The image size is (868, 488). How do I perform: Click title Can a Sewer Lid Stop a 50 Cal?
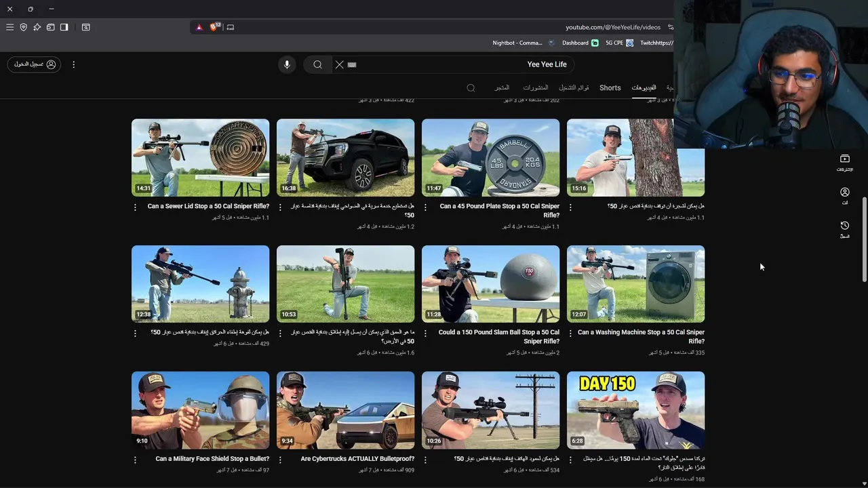click(208, 206)
